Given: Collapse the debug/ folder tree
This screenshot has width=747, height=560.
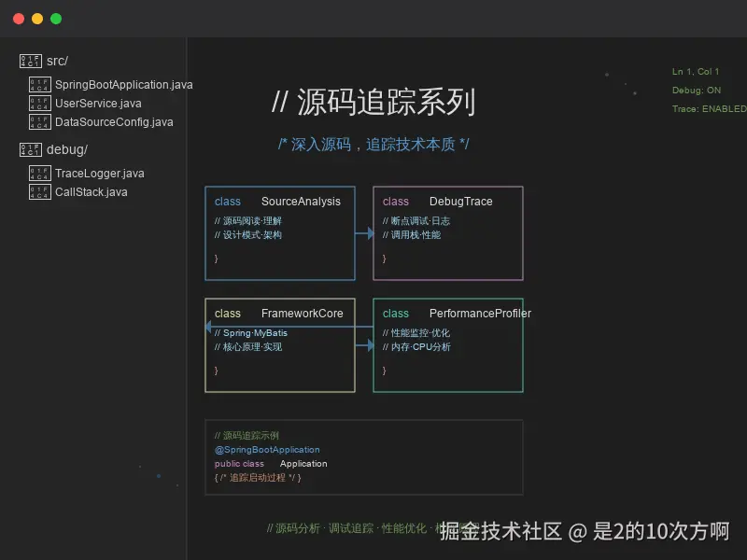Looking at the screenshot, I should pyautogui.click(x=65, y=148).
